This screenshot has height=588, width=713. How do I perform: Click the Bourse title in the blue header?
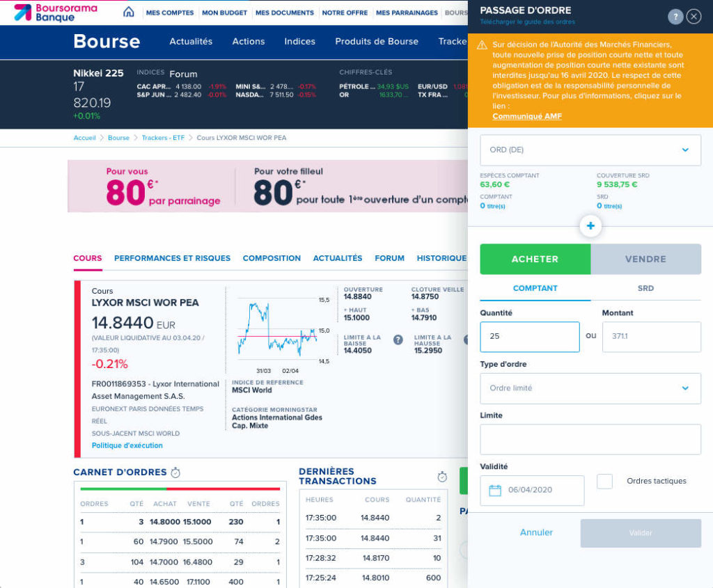pos(107,41)
